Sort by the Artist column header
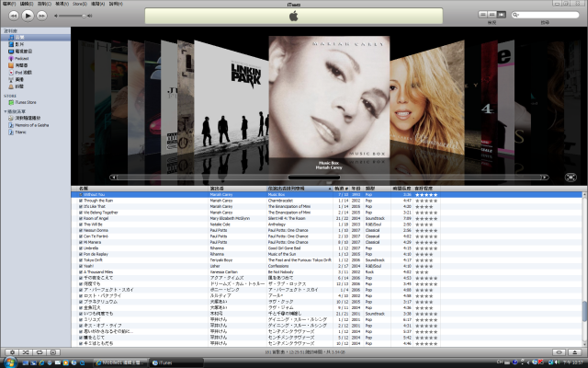The image size is (588, 368). [x=237, y=189]
